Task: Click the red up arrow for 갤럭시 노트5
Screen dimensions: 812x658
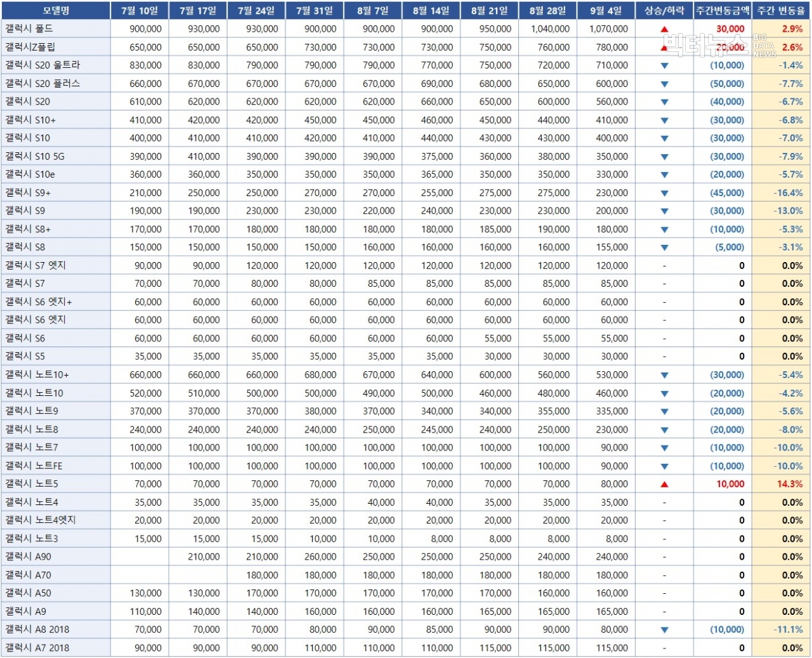Action: coord(664,484)
